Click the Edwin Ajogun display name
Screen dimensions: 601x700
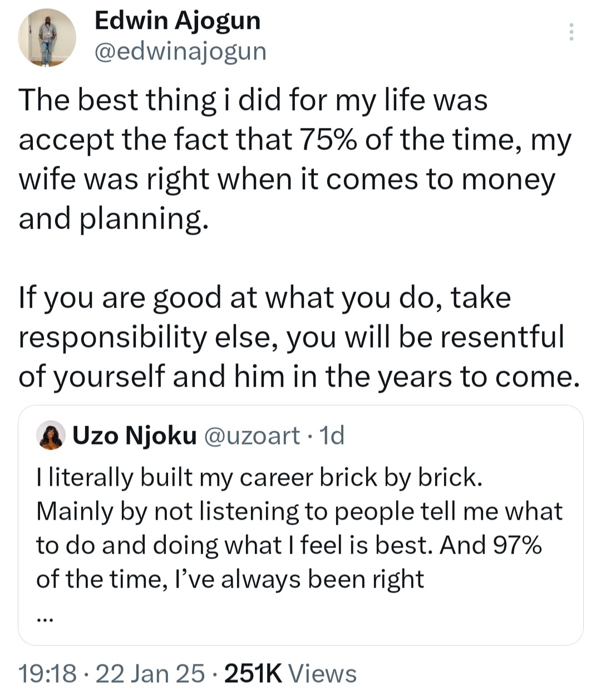178,21
